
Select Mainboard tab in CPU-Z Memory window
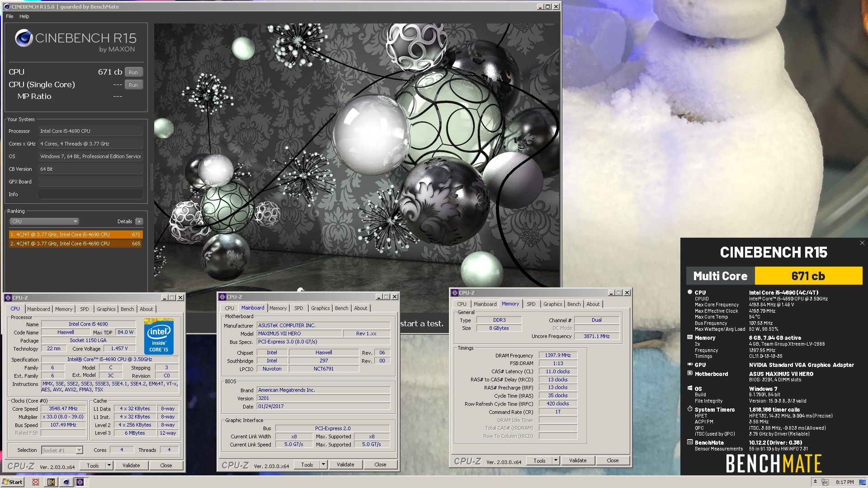tap(485, 304)
